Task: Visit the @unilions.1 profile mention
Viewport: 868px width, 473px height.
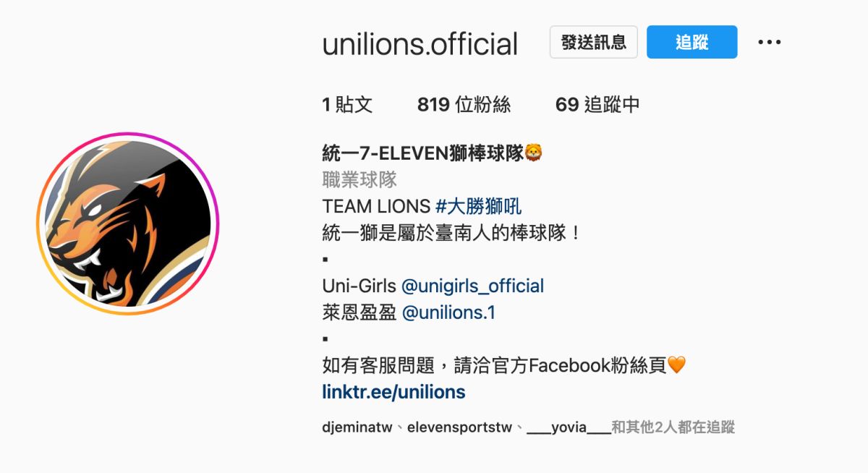Action: point(448,312)
